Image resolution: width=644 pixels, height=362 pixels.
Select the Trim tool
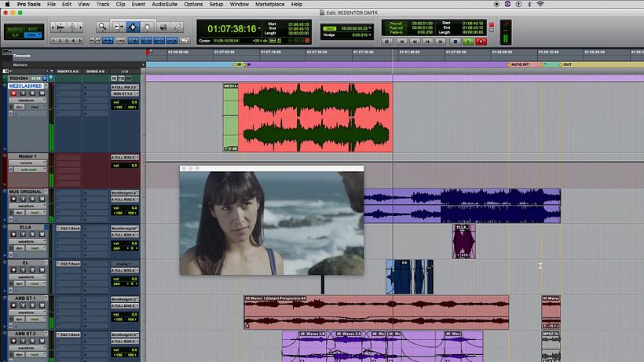(x=119, y=27)
